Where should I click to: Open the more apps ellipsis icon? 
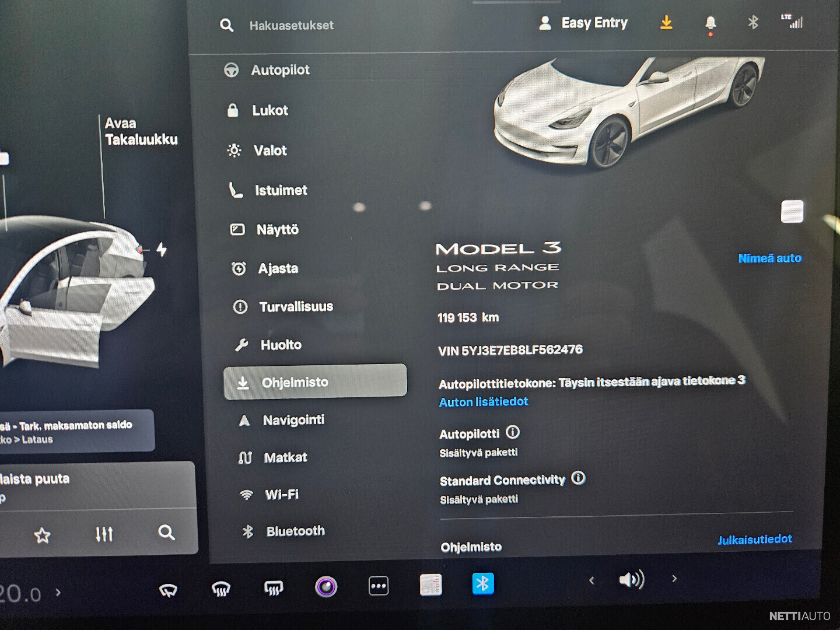(379, 586)
